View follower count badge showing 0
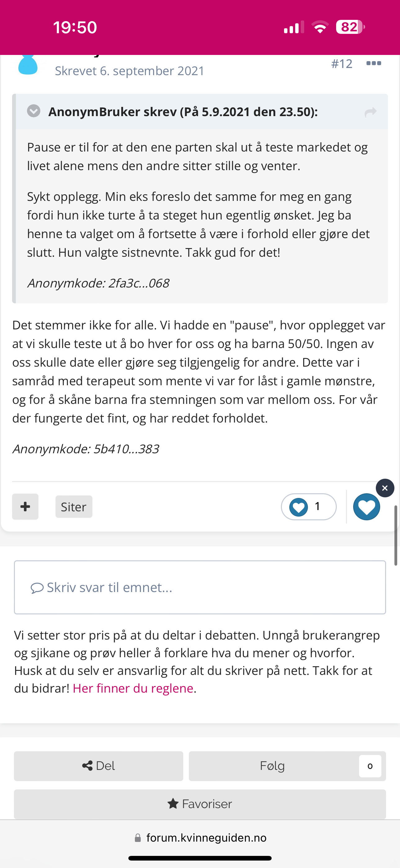The height and width of the screenshot is (868, 400). pos(370,766)
